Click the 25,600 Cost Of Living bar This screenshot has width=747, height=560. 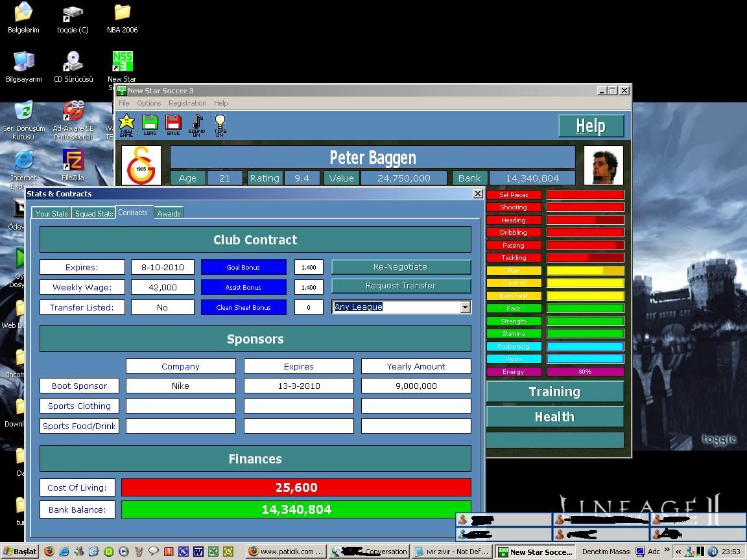[296, 487]
